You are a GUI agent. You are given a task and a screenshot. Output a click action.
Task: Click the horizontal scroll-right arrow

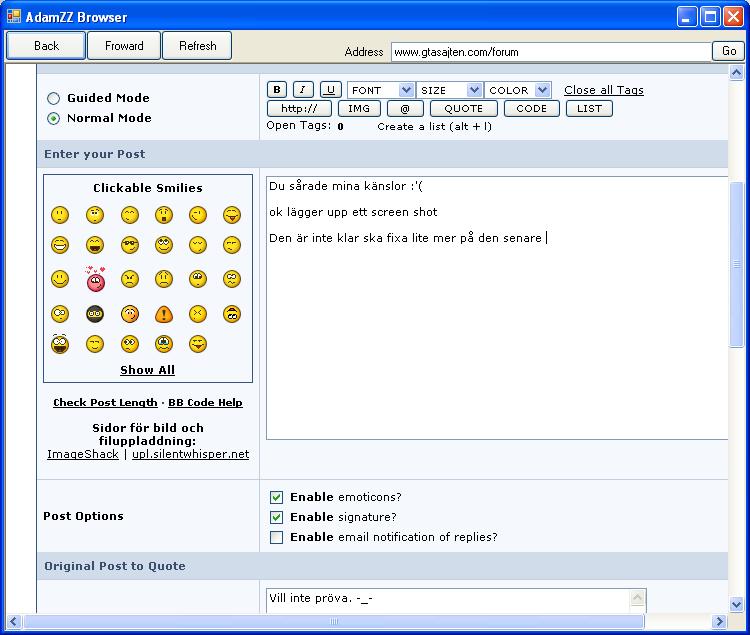point(718,622)
